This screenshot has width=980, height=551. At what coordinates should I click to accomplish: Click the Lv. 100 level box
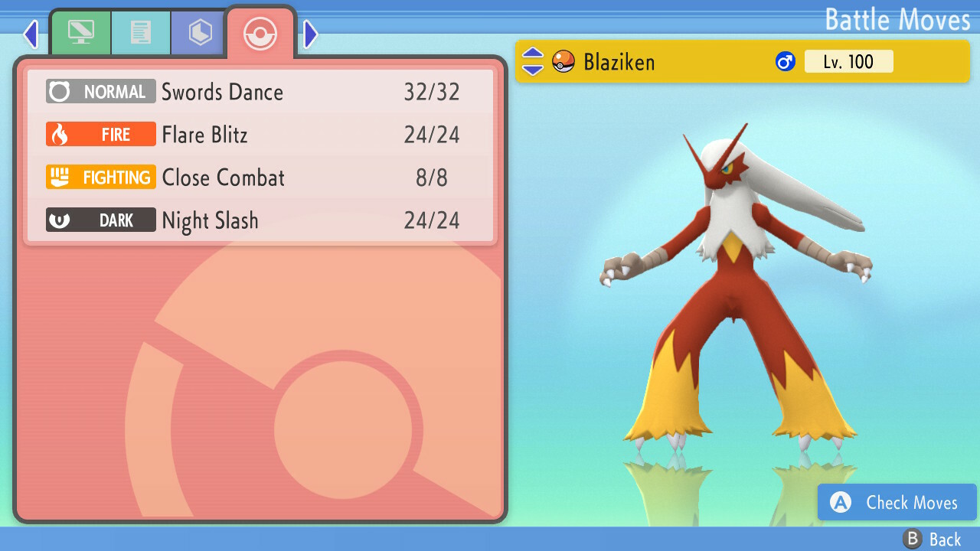849,61
